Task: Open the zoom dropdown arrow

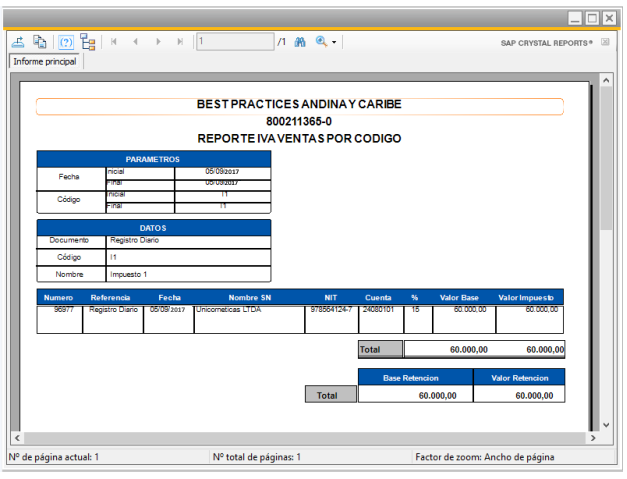Action: 334,42
